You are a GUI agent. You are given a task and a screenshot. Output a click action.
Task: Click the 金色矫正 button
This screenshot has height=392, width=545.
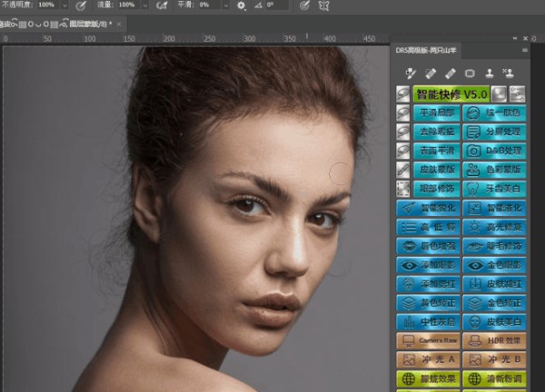click(494, 303)
